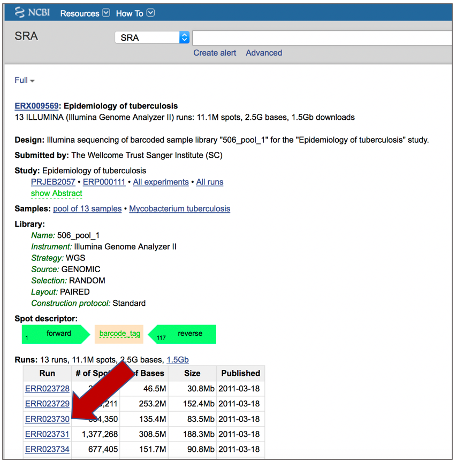Open the Resources menu
The image size is (456, 462).
[85, 13]
